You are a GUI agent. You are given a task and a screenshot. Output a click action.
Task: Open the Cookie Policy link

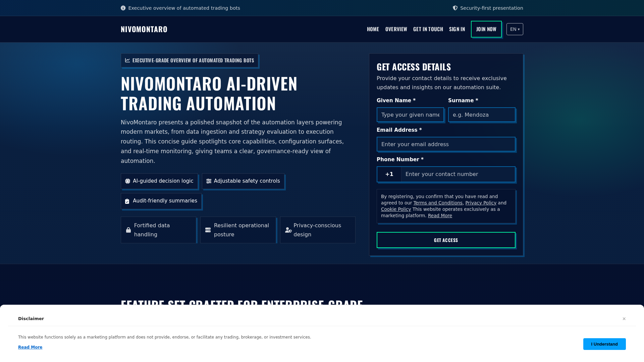coord(396,209)
